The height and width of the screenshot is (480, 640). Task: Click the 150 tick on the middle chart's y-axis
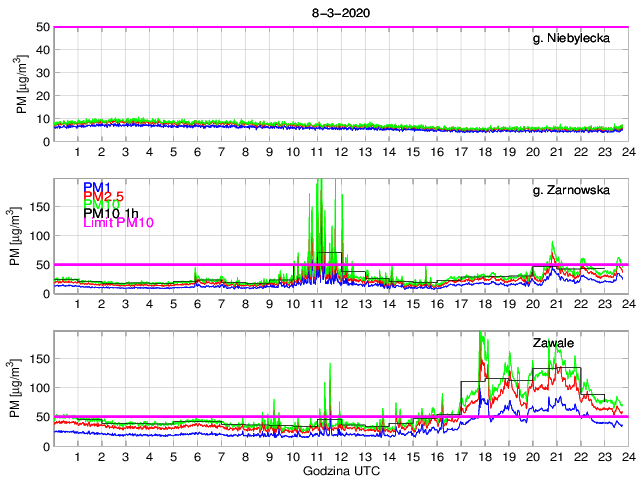coord(39,208)
